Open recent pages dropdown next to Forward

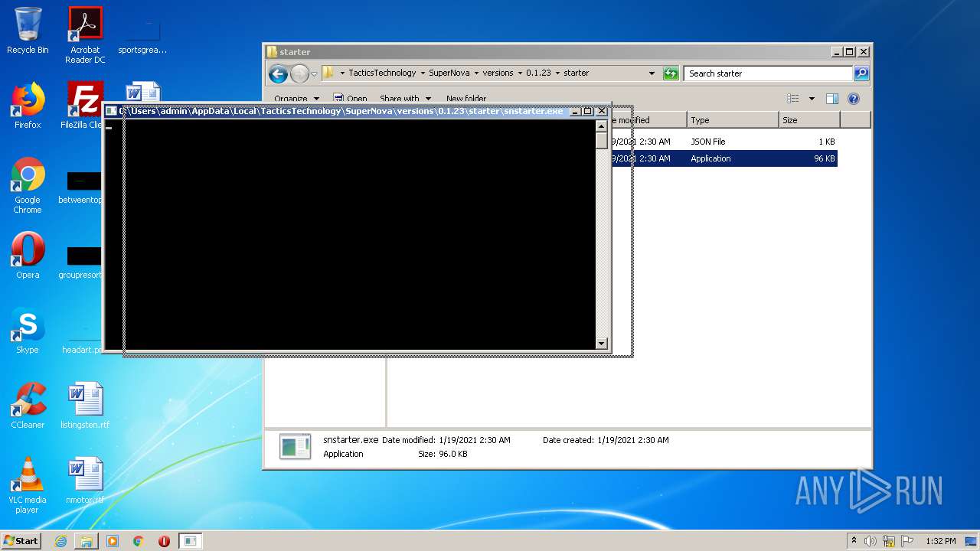314,74
